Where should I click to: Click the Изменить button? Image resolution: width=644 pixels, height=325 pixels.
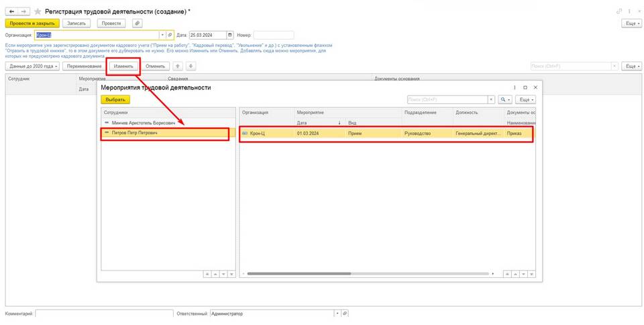[123, 66]
